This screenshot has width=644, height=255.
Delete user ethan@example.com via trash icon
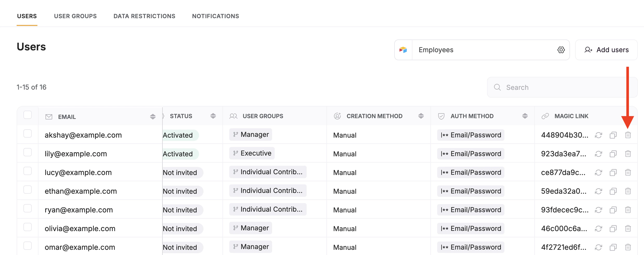tap(628, 191)
